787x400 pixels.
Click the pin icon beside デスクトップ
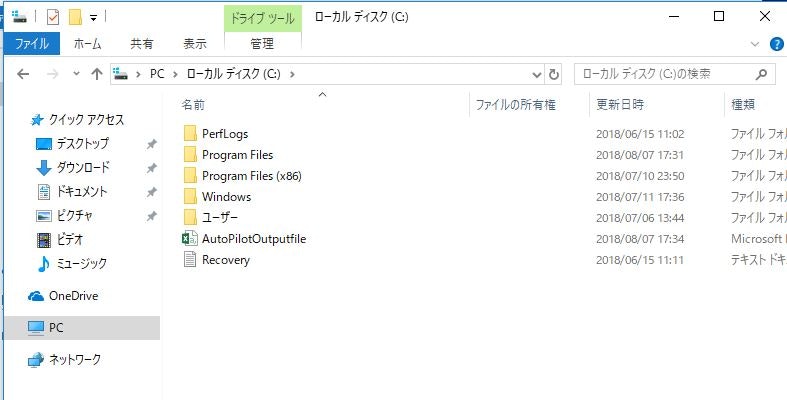click(151, 144)
